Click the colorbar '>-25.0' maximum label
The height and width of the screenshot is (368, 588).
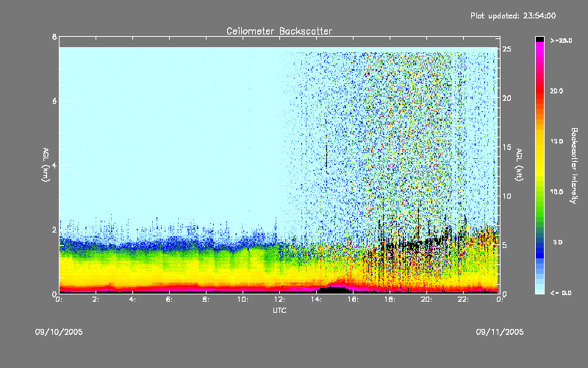click(x=561, y=40)
